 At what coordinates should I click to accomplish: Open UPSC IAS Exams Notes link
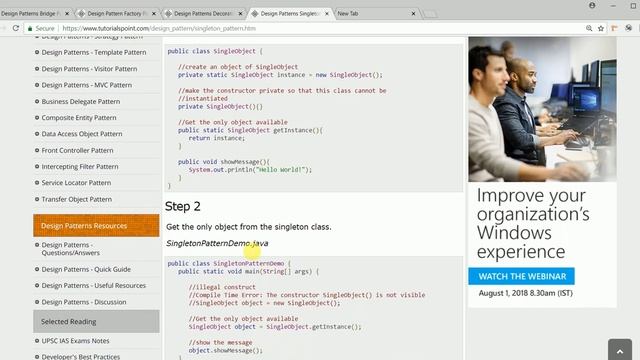point(76,340)
